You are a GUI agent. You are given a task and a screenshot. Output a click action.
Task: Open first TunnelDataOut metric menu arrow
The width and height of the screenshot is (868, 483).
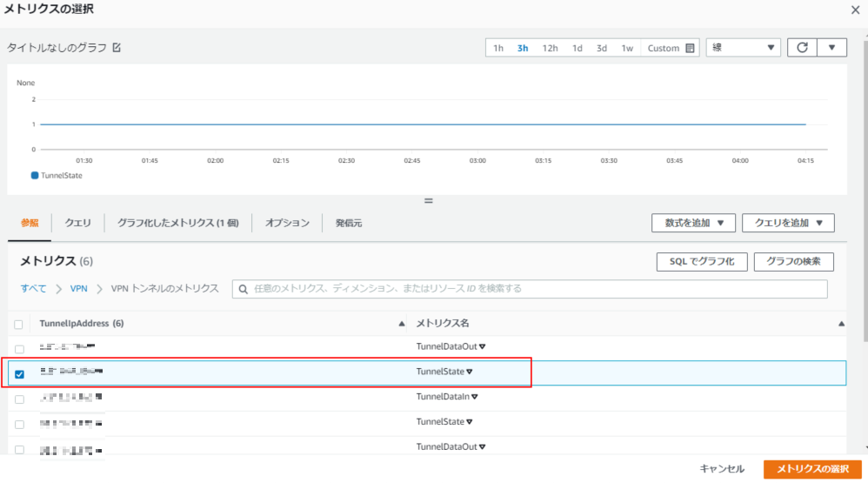click(x=482, y=346)
